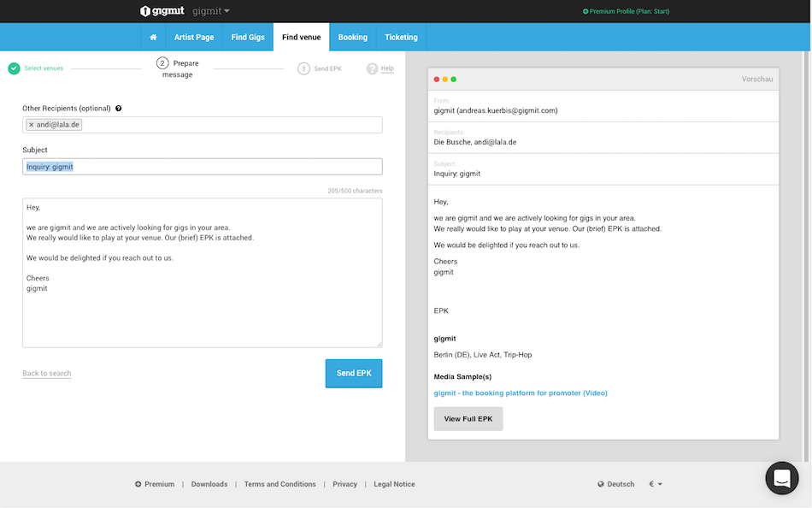Open the chat support bubble
Screen dimensions: 812x508
782,478
